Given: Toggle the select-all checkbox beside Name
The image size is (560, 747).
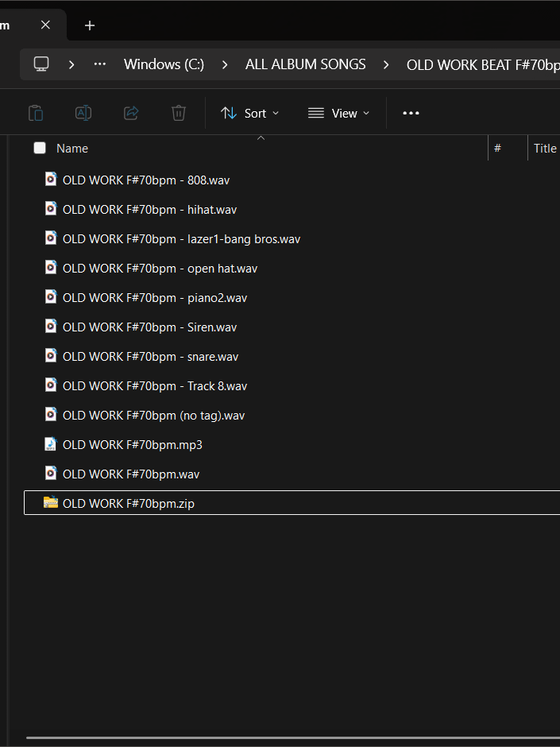Looking at the screenshot, I should click(40, 148).
